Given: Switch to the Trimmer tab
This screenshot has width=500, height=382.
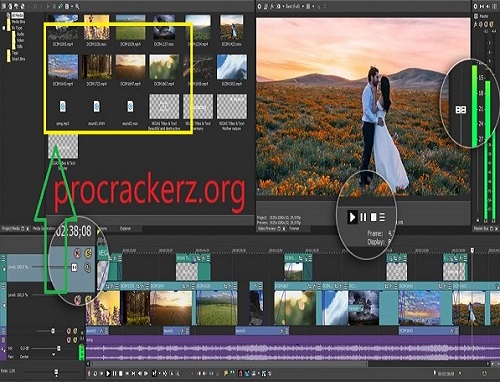Looking at the screenshot, I should [x=294, y=229].
